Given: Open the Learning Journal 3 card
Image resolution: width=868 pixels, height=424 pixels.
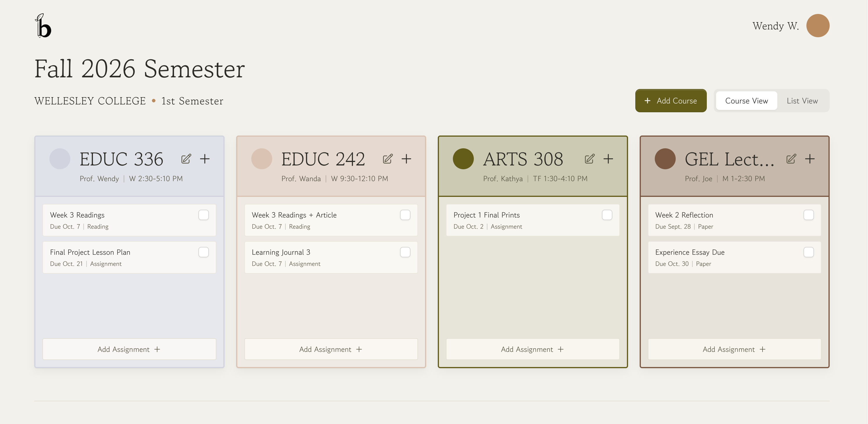Looking at the screenshot, I should tap(331, 257).
